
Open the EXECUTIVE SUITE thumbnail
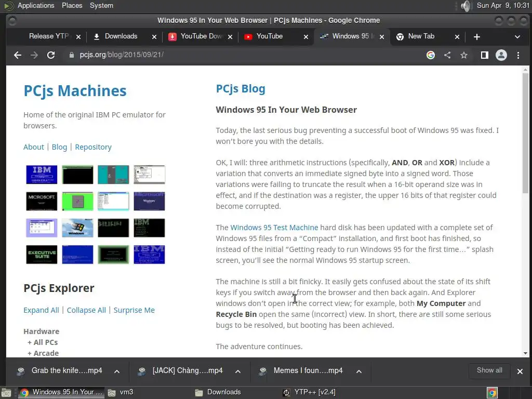[x=42, y=255]
